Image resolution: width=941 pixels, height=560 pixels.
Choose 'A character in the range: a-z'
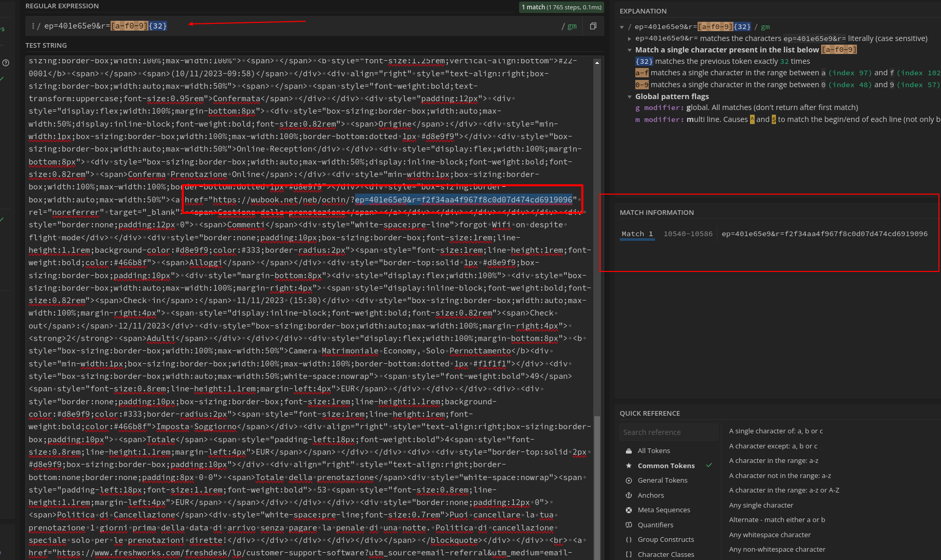coord(773,461)
